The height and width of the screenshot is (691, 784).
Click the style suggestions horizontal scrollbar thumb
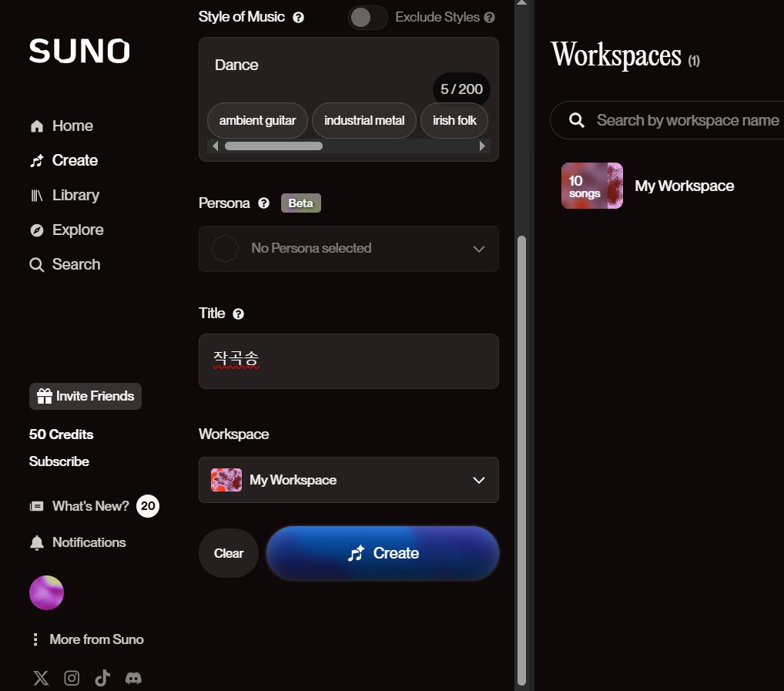(273, 146)
